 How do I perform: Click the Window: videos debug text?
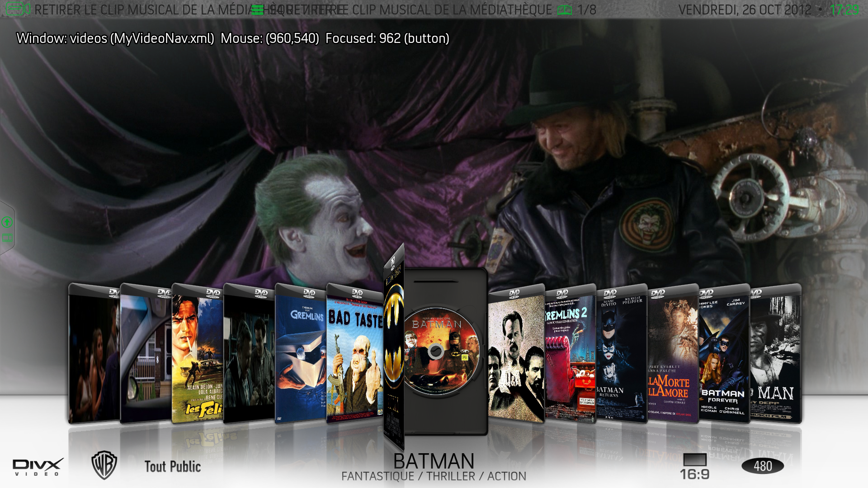115,38
